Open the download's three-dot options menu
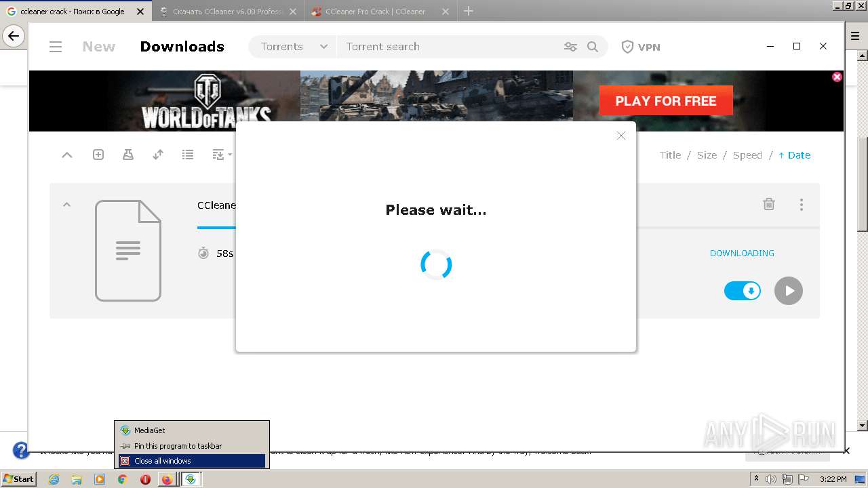The width and height of the screenshot is (868, 488). point(802,204)
